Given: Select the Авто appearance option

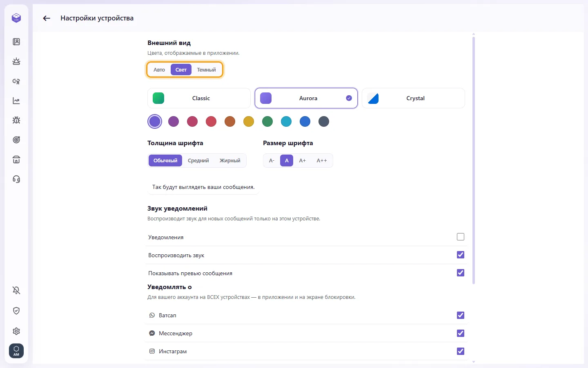Looking at the screenshot, I should pyautogui.click(x=159, y=70).
